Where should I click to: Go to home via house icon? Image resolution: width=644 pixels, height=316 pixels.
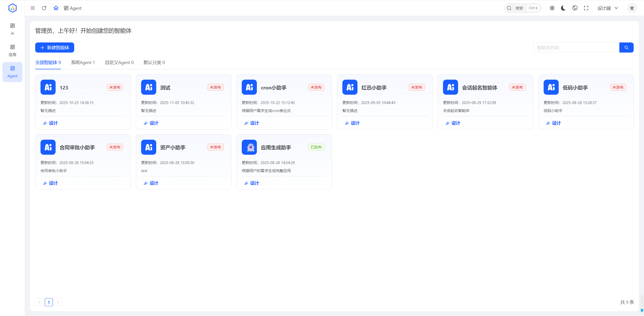pos(56,8)
